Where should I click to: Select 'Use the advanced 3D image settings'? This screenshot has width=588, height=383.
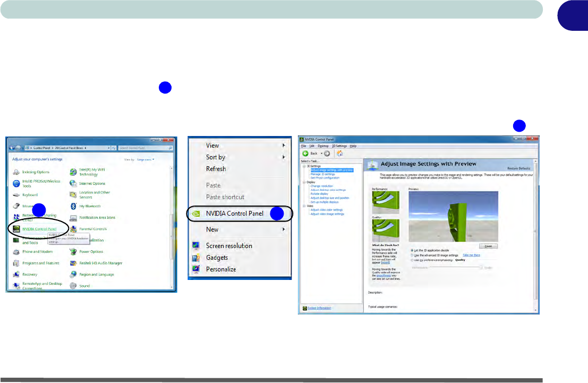click(x=412, y=255)
